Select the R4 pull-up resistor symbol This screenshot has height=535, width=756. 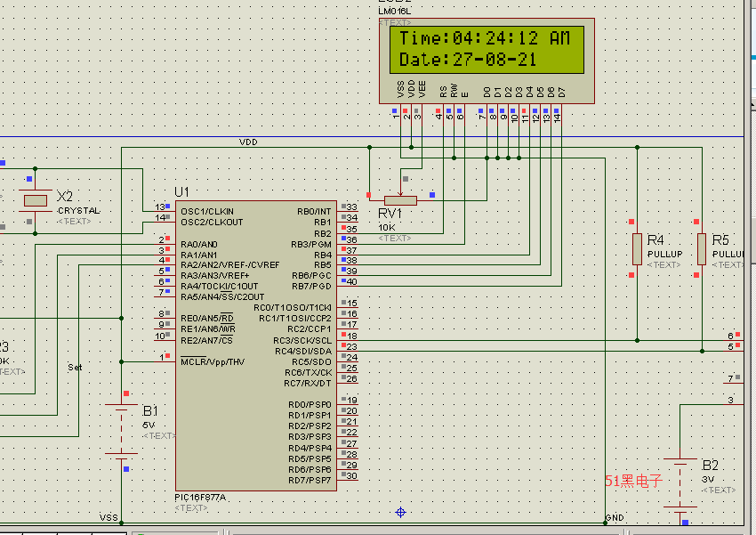[x=637, y=249]
